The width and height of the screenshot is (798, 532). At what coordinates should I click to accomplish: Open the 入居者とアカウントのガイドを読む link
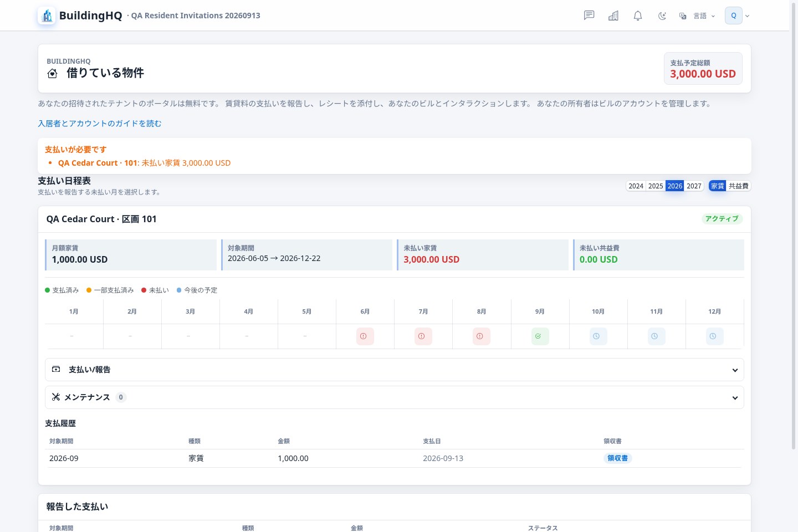coord(100,124)
